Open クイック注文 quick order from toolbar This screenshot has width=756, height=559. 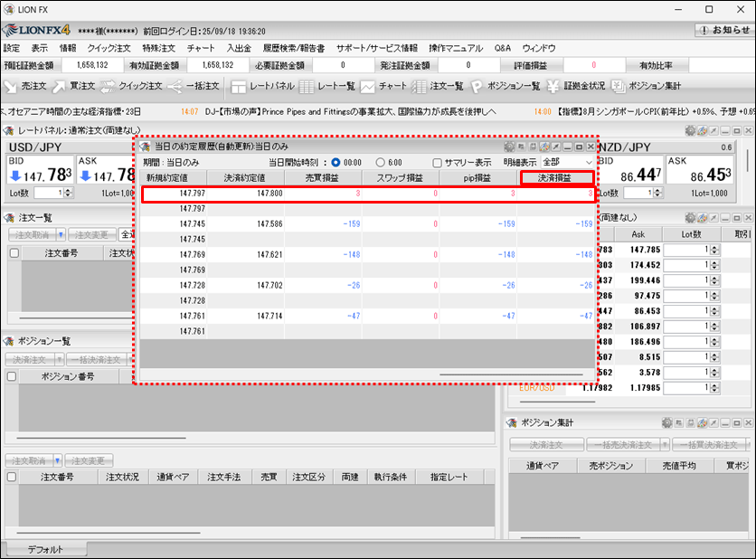pyautogui.click(x=129, y=86)
